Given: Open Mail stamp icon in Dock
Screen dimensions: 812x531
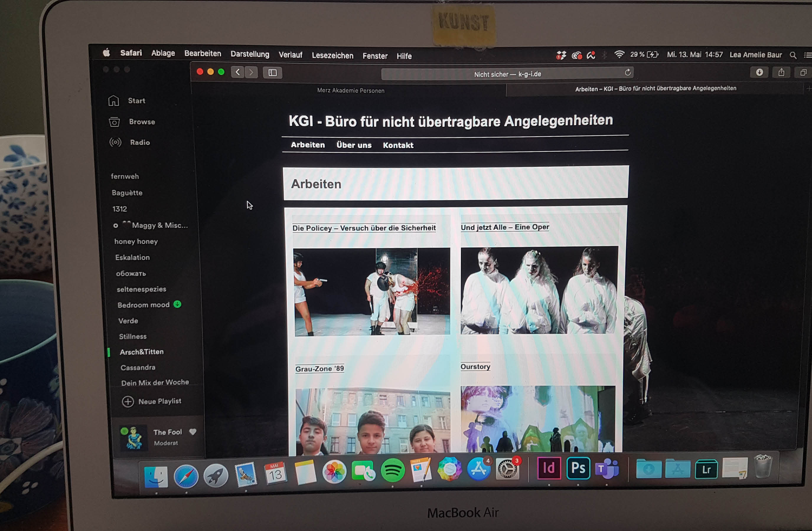Looking at the screenshot, I should (246, 474).
